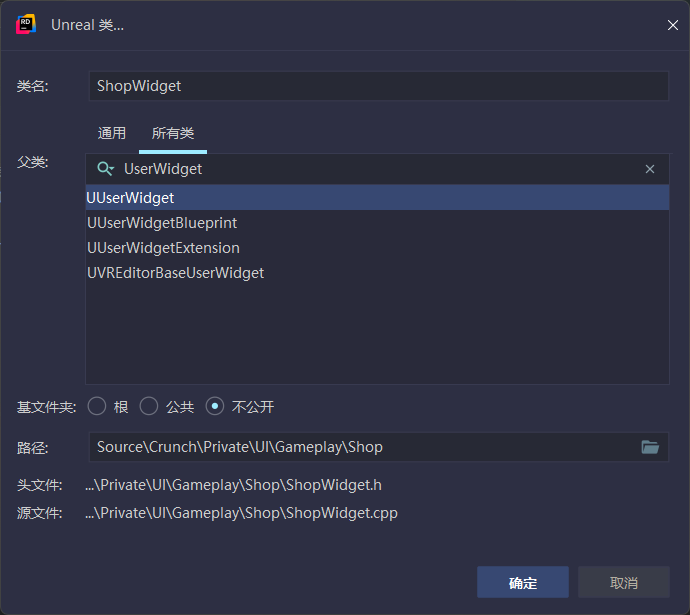Select the 根 base folder radio button

tap(97, 406)
